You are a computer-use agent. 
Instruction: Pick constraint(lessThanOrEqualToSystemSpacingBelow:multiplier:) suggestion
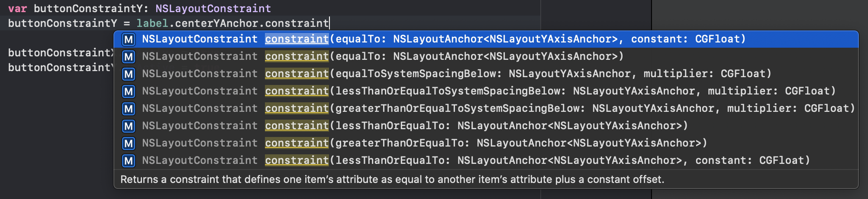pyautogui.click(x=486, y=91)
